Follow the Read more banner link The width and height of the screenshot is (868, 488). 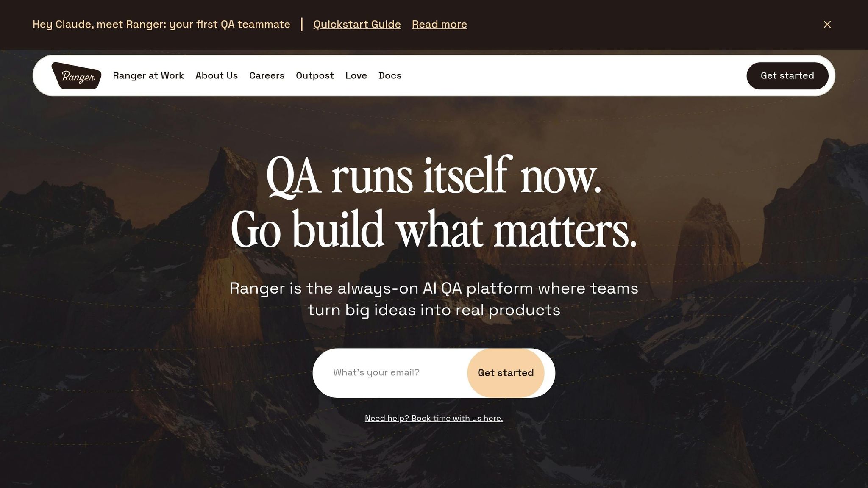tap(439, 25)
